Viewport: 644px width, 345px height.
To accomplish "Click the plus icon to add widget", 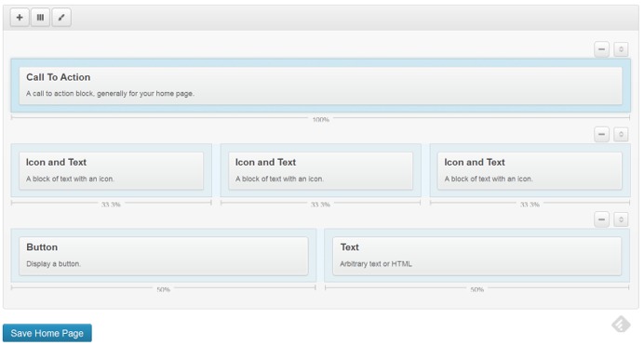I will click(20, 18).
